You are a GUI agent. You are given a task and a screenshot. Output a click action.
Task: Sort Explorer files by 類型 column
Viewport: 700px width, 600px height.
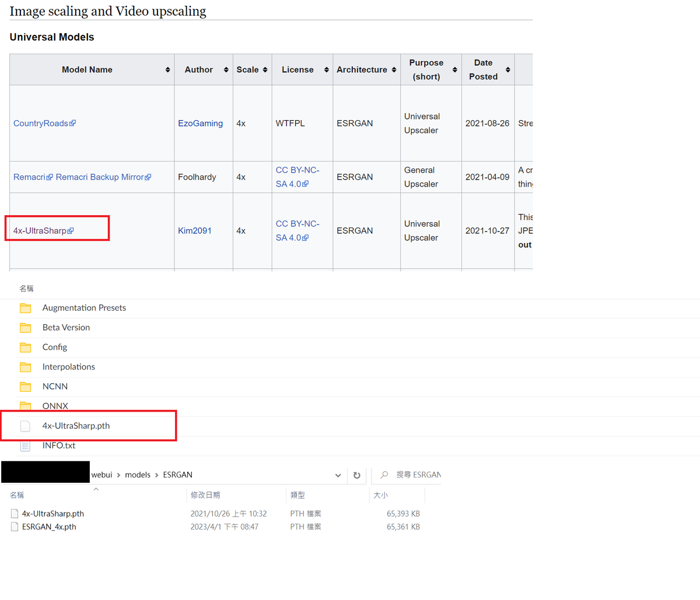pos(297,495)
